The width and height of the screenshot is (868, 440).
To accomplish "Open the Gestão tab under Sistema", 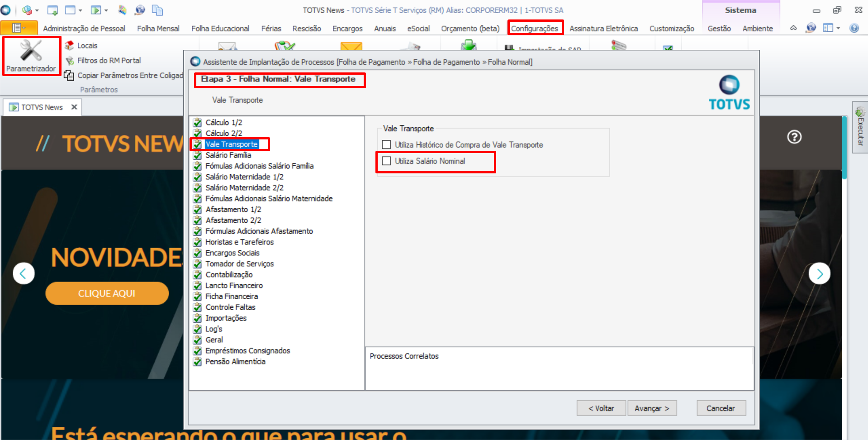I will 719,29.
